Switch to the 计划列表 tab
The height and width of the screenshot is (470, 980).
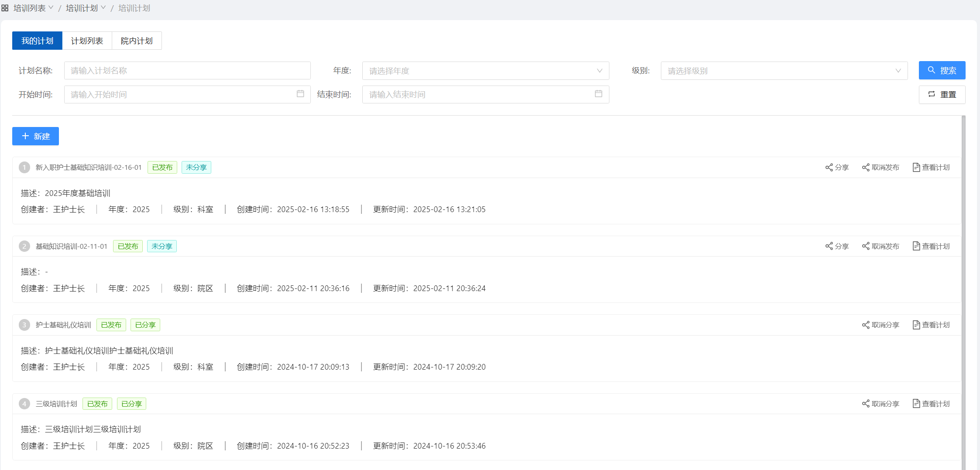(87, 41)
